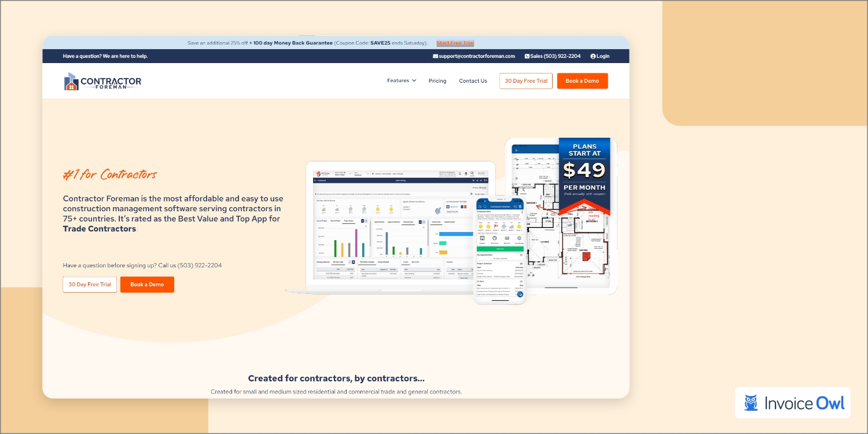
Task: Click the phone icon next to Sales
Action: pyautogui.click(x=527, y=56)
